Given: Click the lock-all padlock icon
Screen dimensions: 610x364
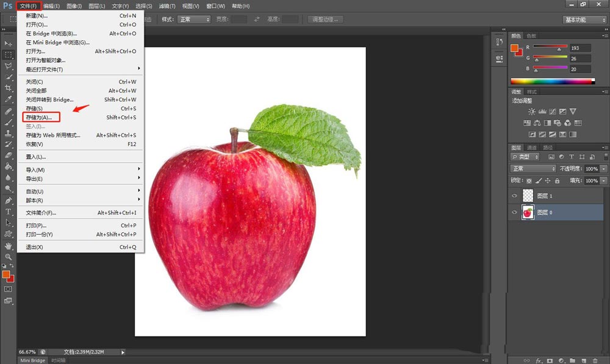Looking at the screenshot, I should (557, 180).
